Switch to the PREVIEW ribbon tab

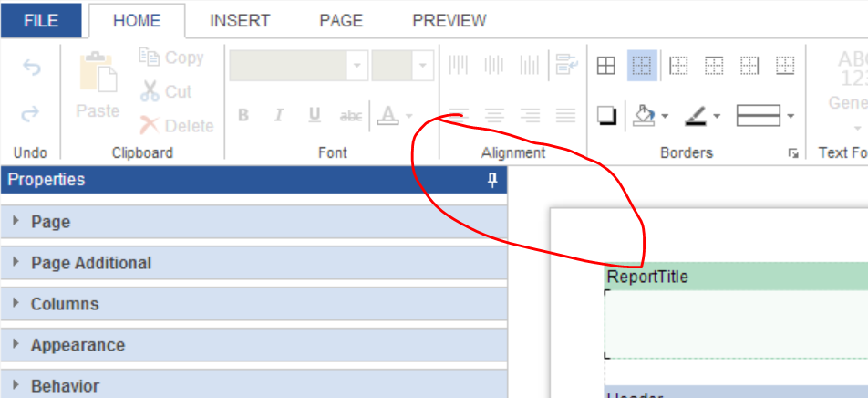point(449,20)
